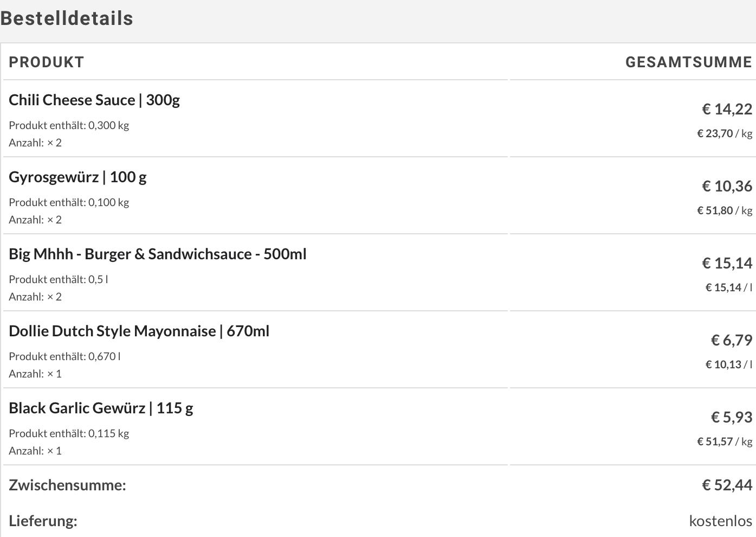This screenshot has width=756, height=537.
Task: Select the € 10,36 Gyrosgewürz total
Action: [x=727, y=187]
